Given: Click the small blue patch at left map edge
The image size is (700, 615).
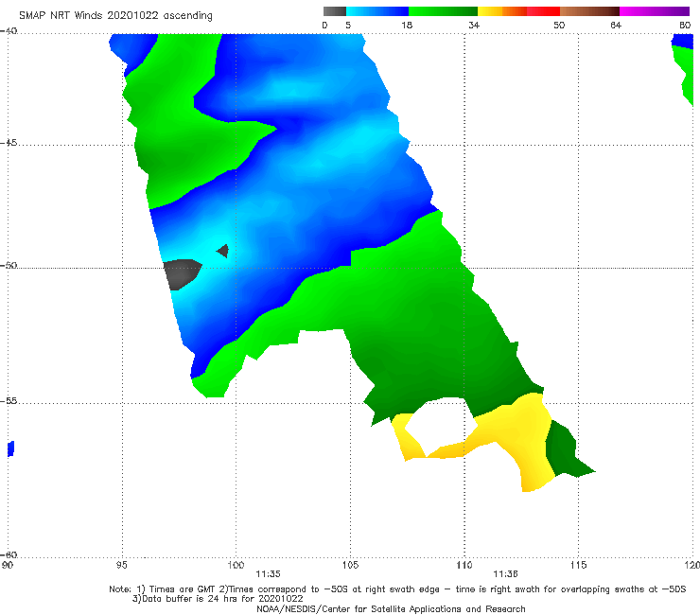Looking at the screenshot, I should [x=11, y=448].
